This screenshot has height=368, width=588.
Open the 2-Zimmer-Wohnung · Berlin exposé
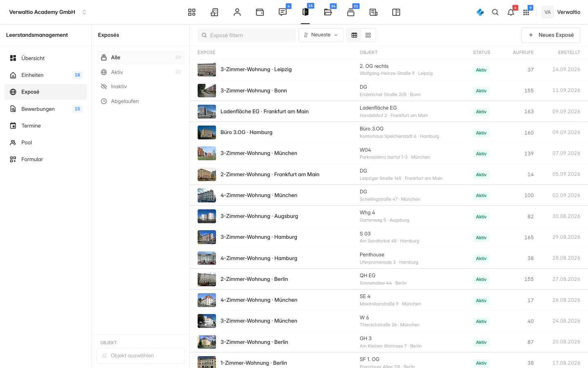tap(254, 279)
